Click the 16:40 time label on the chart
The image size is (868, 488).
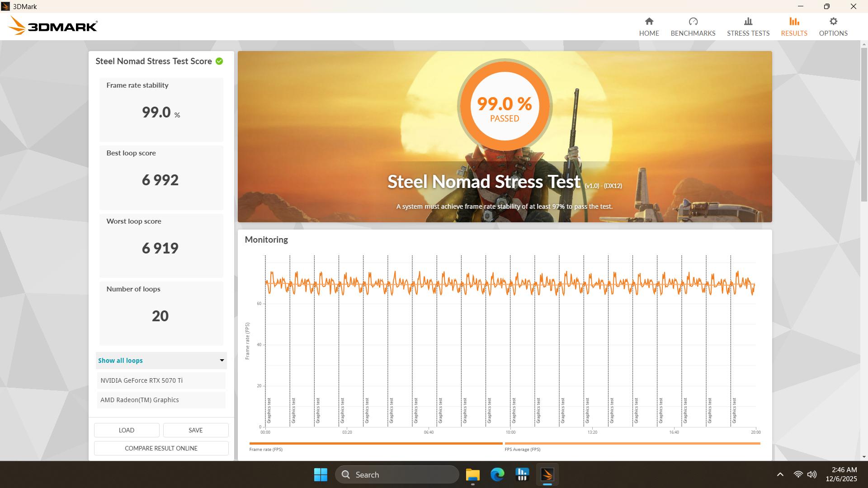674,432
